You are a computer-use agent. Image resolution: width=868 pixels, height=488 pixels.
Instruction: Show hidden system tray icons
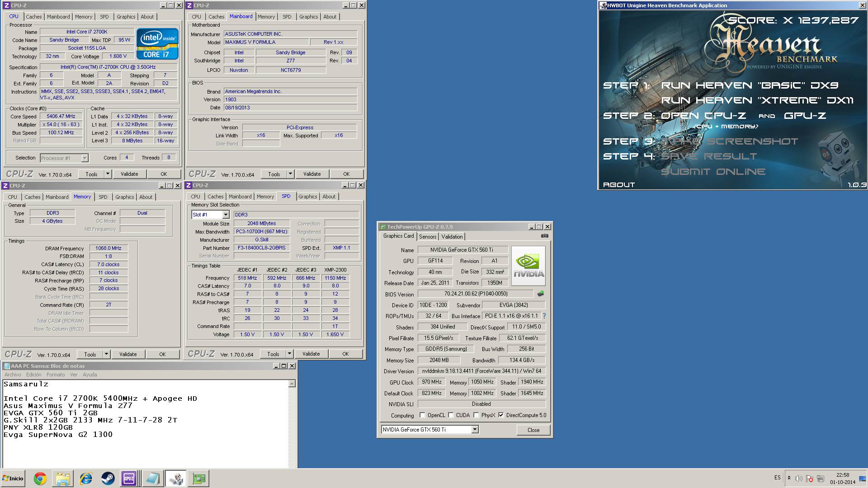tap(789, 478)
